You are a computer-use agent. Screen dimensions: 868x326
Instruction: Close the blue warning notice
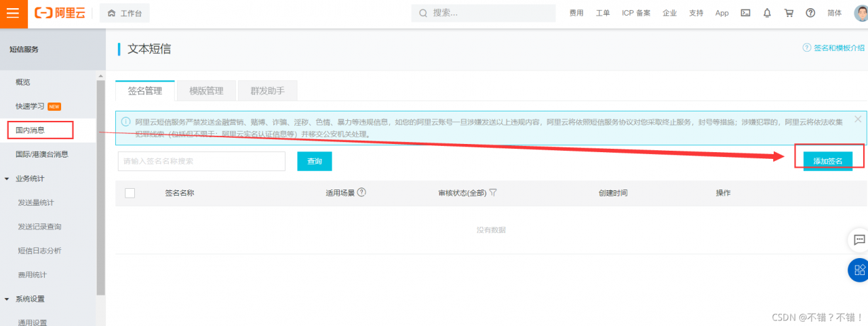coord(858,119)
